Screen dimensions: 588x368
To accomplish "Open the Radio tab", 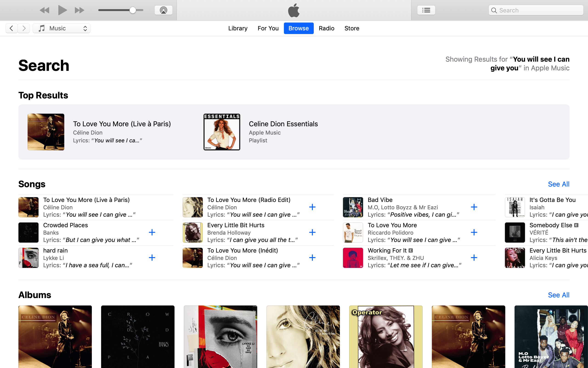I will 327,28.
